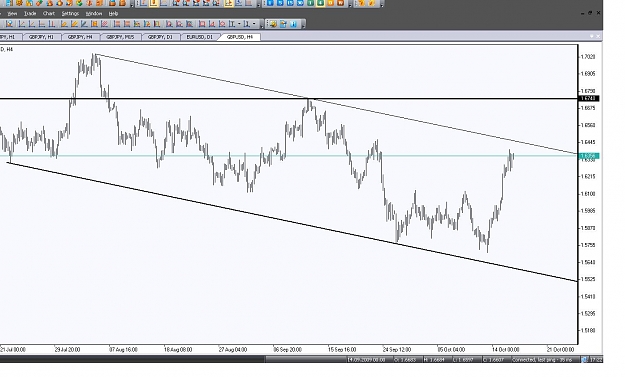The height and width of the screenshot is (377, 625).
Task: Click the black price tag of horizontal line
Action: [589, 98]
